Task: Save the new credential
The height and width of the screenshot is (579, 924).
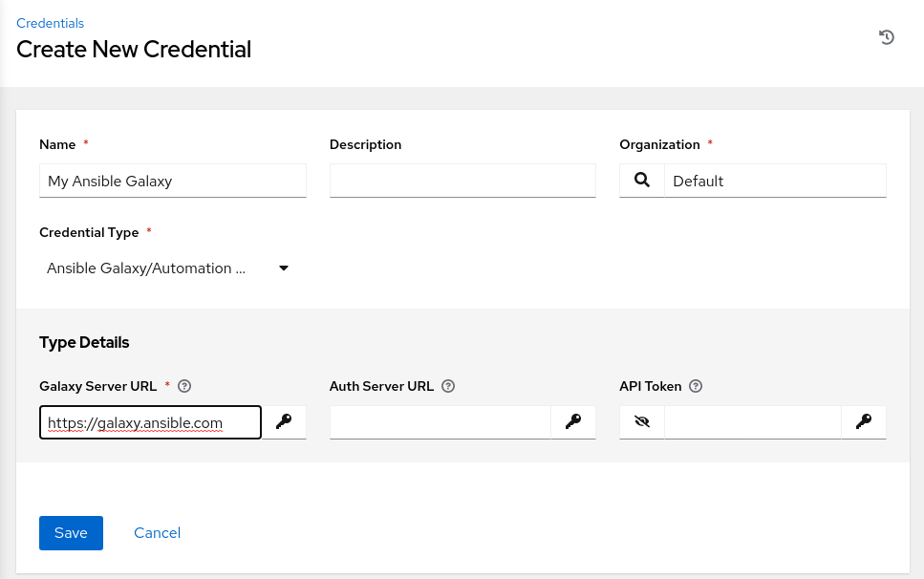Action: (x=71, y=533)
